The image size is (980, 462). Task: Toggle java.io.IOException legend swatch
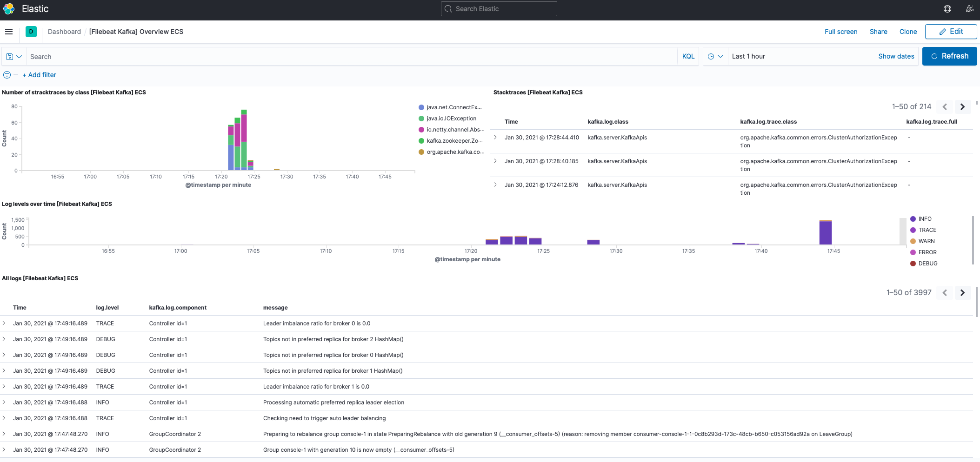point(421,119)
